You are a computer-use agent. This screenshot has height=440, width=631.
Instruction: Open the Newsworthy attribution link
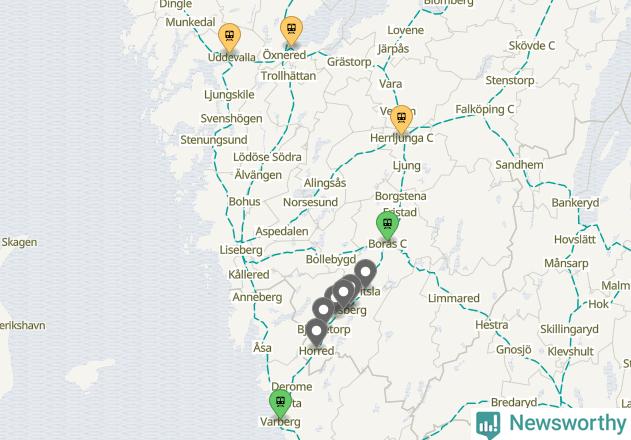551,424
